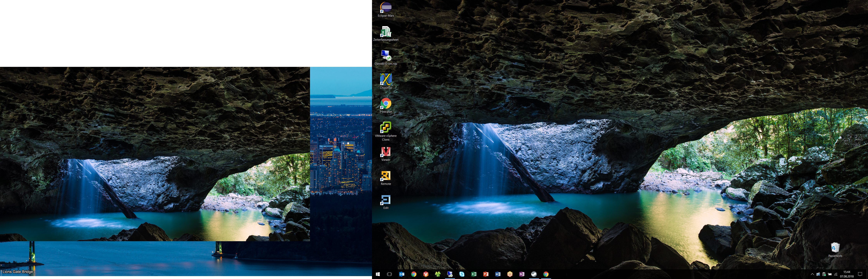Open PowerPoint from the taskbar
This screenshot has height=279, width=868.
pos(486,274)
